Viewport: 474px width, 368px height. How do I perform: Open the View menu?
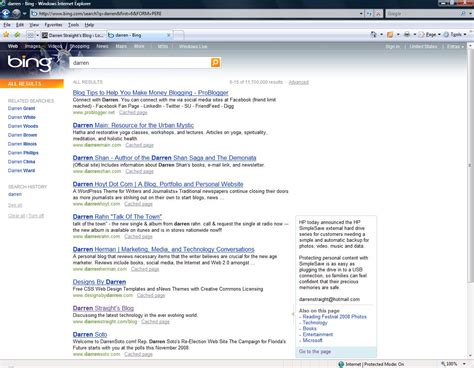point(34,25)
